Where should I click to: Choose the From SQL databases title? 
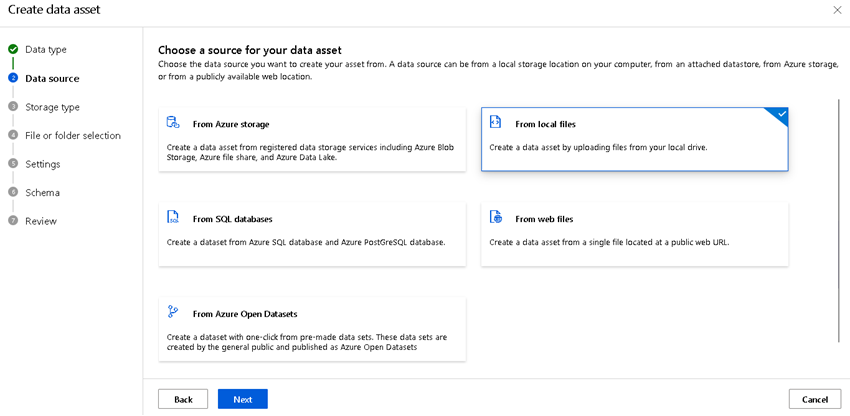point(233,219)
